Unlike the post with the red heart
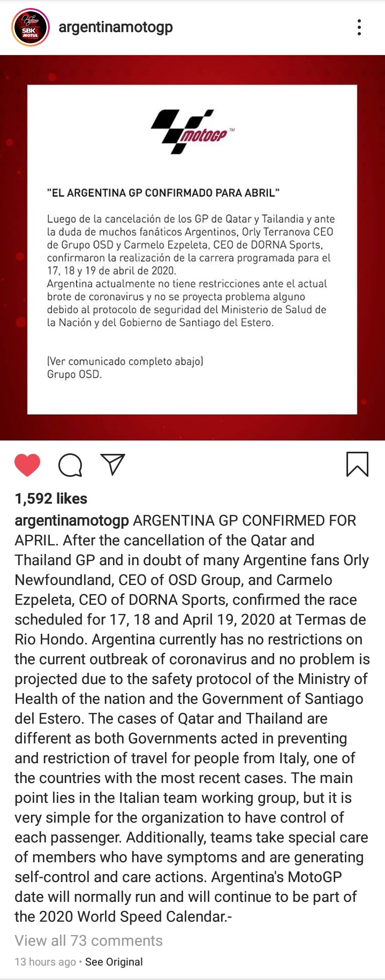385x980 pixels. point(27,465)
